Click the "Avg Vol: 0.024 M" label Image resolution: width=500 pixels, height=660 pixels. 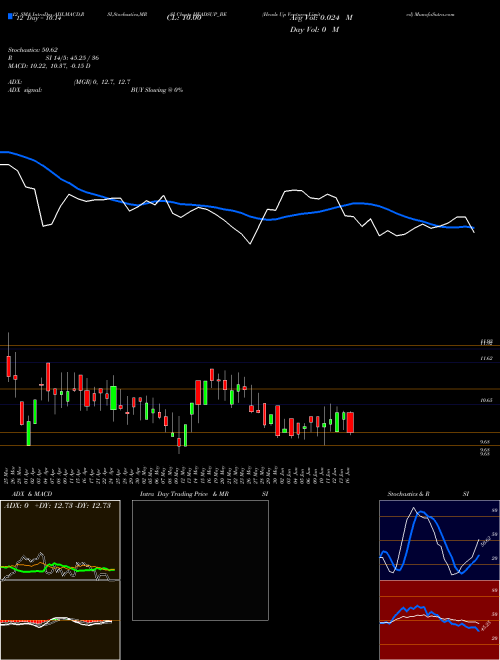click(x=321, y=18)
